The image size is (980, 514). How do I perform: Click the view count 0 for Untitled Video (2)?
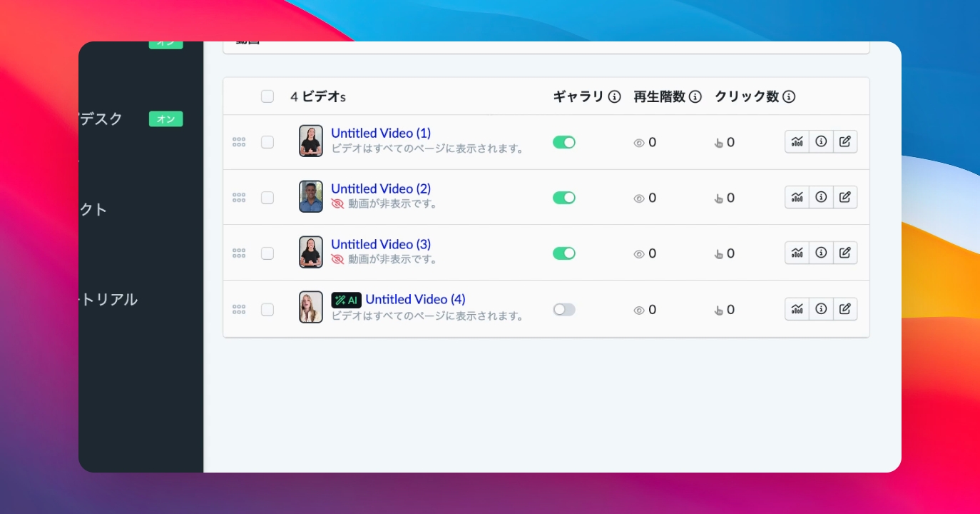pyautogui.click(x=653, y=198)
